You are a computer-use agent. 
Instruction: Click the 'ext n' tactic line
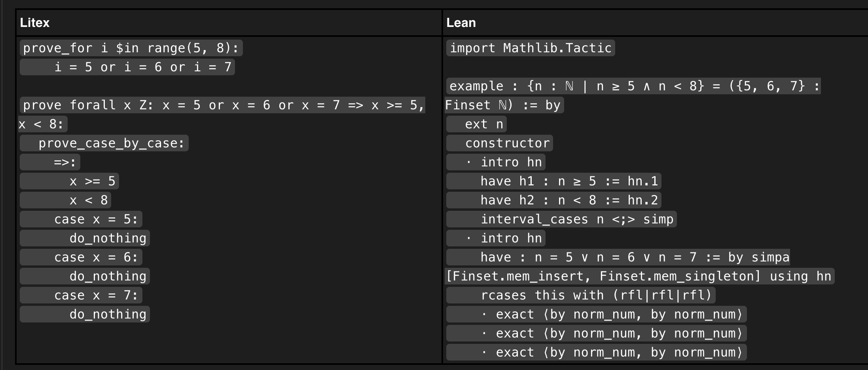pos(484,124)
